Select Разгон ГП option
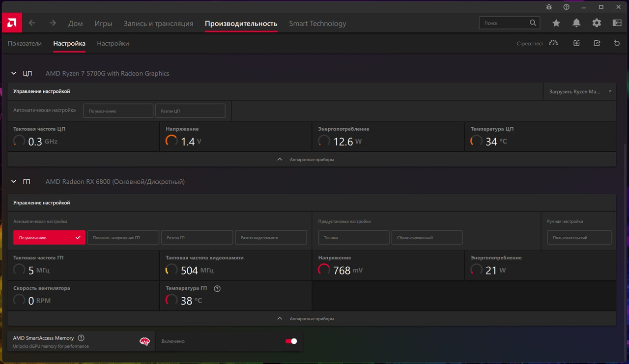Screen dimensions: 629x364 (x=197, y=237)
